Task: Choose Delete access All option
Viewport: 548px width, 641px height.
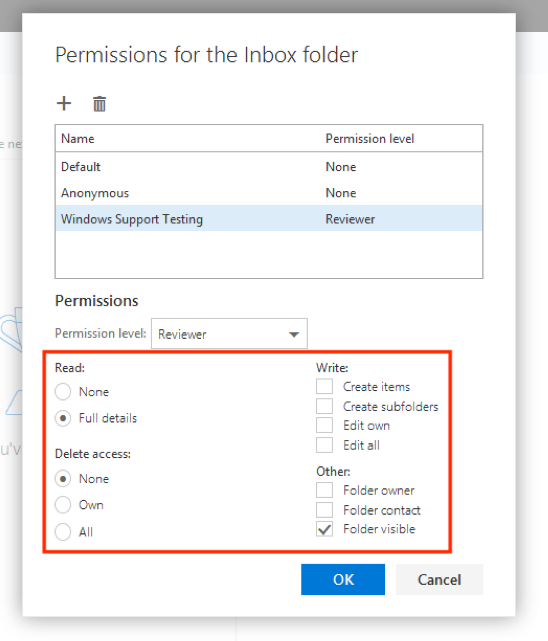Action: coord(63,532)
